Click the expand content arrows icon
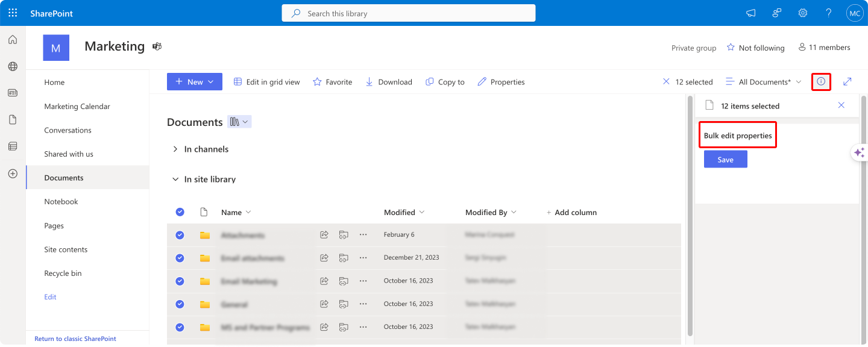The width and height of the screenshot is (868, 347). [x=848, y=81]
